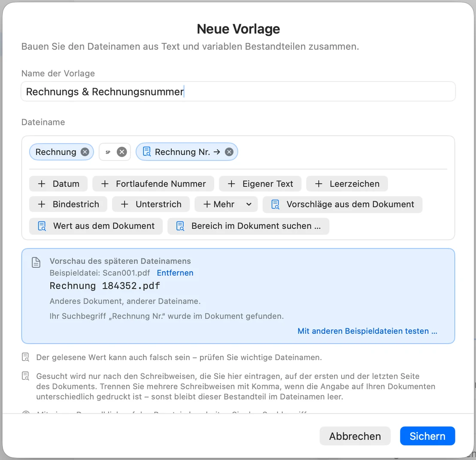This screenshot has width=476, height=460.
Task: Add a Datum component
Action: click(58, 184)
